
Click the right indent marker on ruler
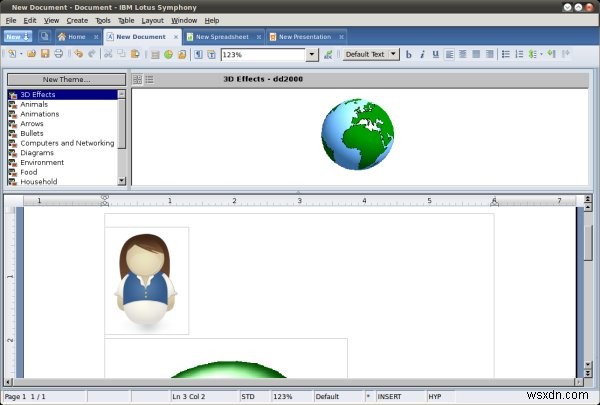pos(494,202)
